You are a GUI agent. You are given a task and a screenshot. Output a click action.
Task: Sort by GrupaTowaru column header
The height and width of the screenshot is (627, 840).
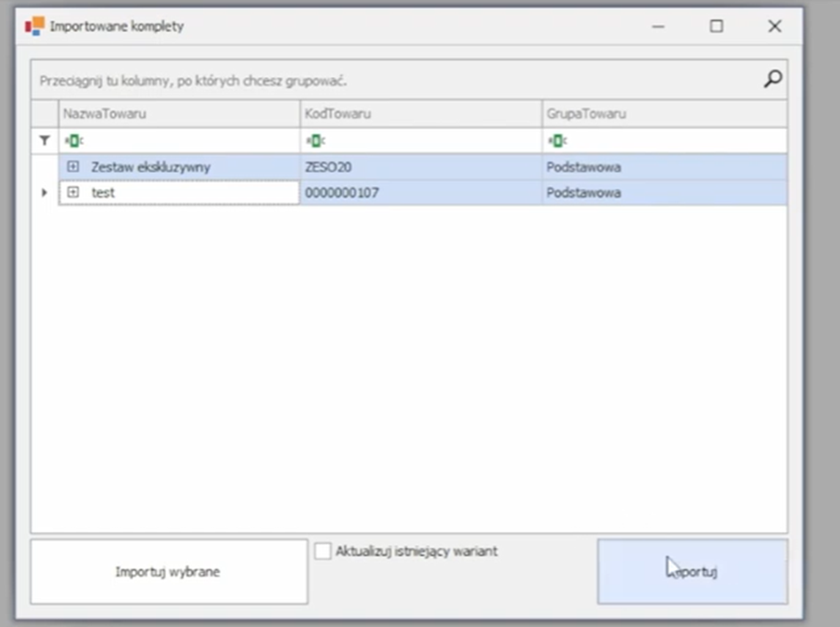(663, 114)
